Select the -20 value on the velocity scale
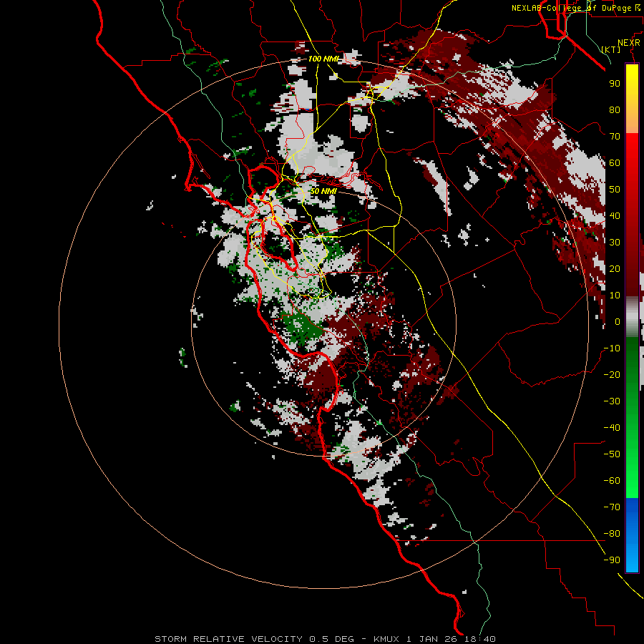Image resolution: width=644 pixels, height=644 pixels. coord(612,374)
